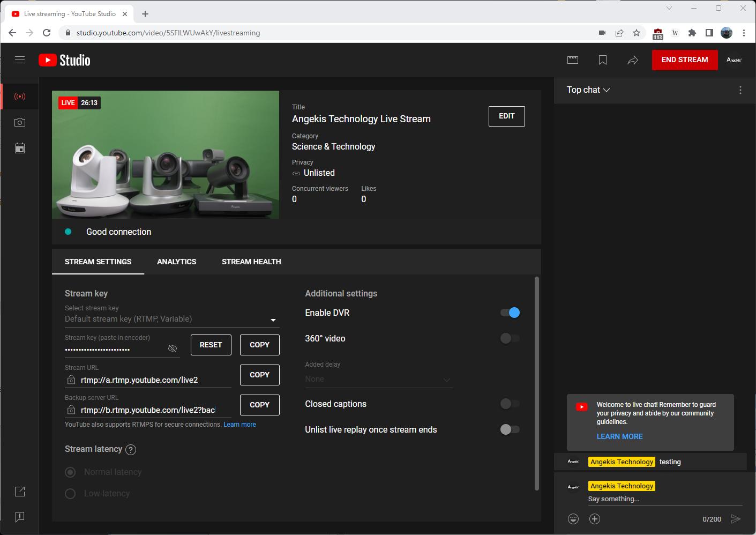Image resolution: width=756 pixels, height=535 pixels.
Task: Open the Top chat dropdown
Action: coord(588,90)
